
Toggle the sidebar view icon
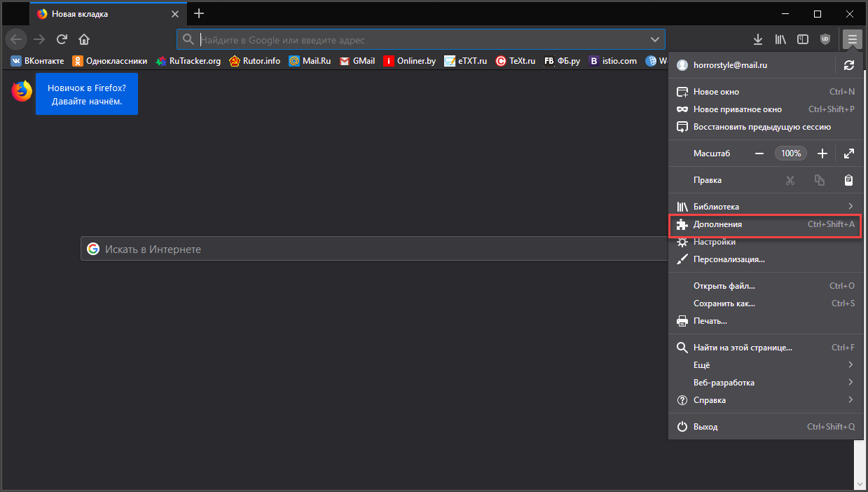[803, 39]
